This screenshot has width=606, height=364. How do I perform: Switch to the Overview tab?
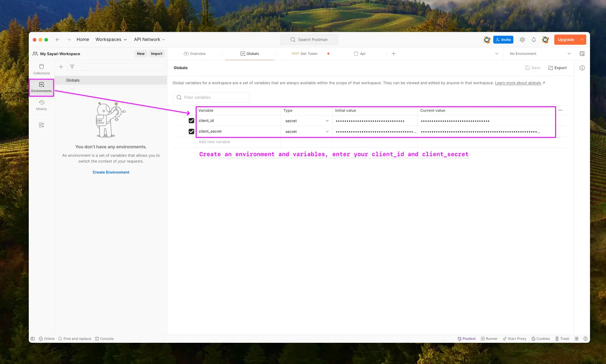[195, 54]
